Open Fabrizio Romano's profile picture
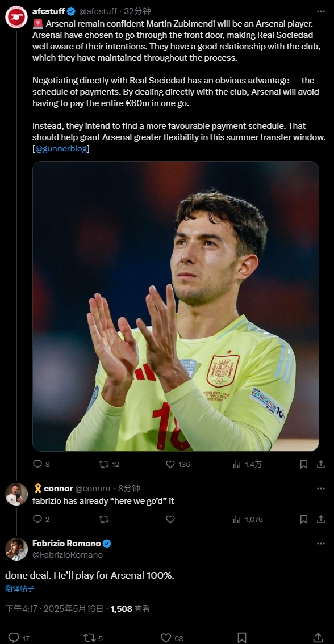 point(16,549)
